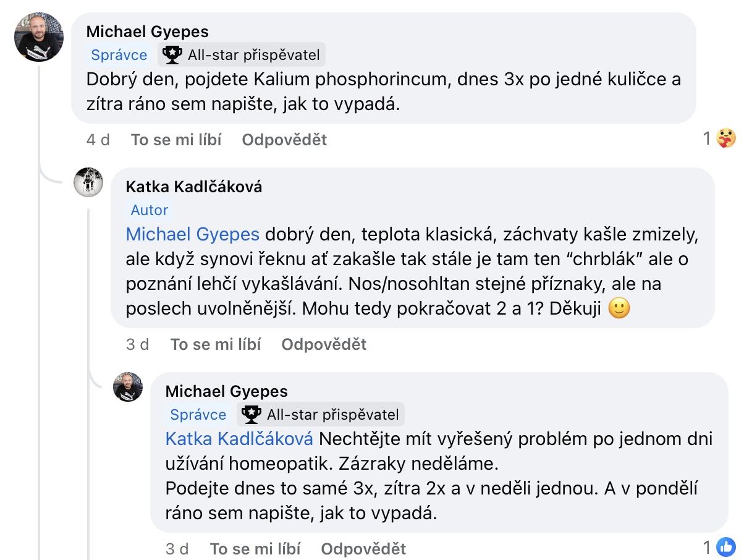Open Michael Gyepes mention link in Katka's reply
Screen dimensions: 744x560
pyautogui.click(x=193, y=235)
